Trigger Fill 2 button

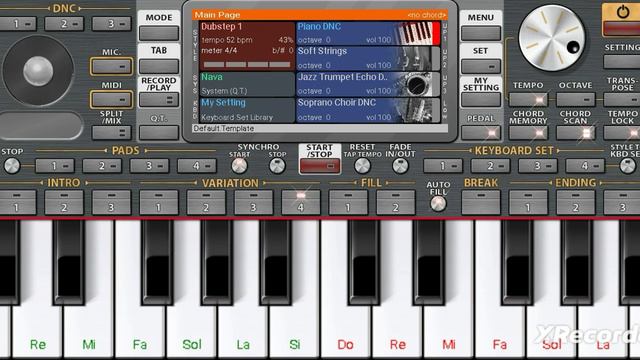(x=396, y=202)
